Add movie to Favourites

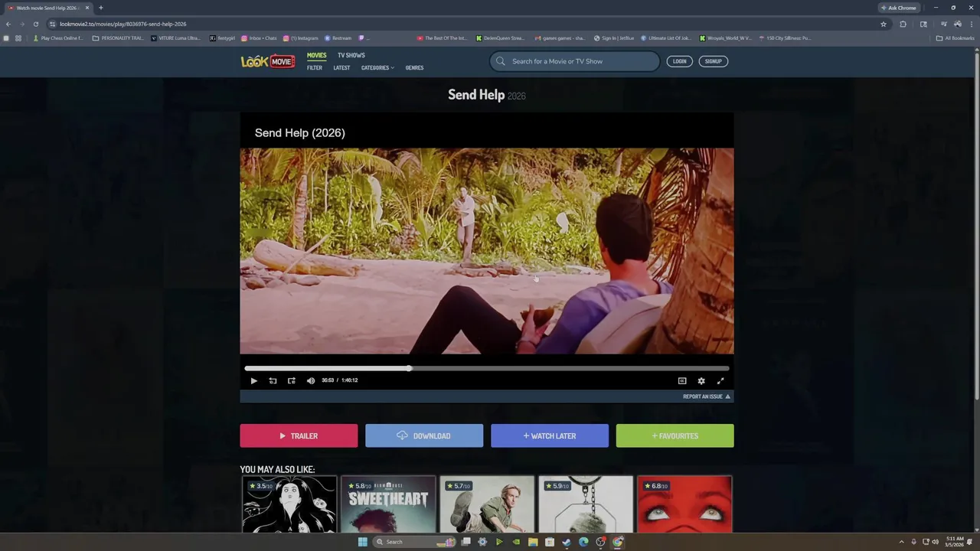(675, 435)
